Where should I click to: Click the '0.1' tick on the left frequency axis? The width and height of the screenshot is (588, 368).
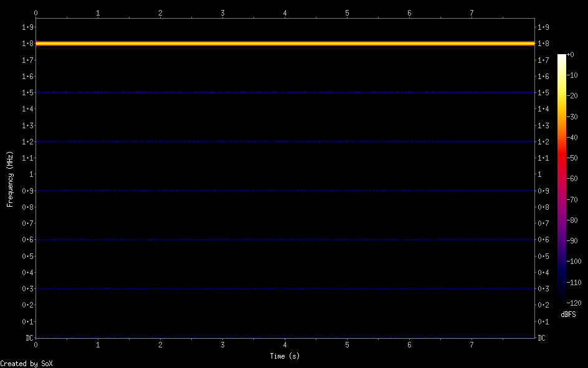pos(28,321)
